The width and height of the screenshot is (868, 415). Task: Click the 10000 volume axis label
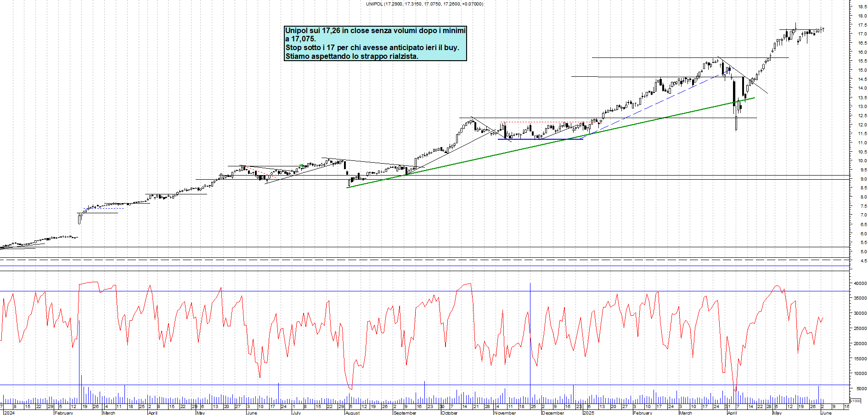tap(860, 374)
